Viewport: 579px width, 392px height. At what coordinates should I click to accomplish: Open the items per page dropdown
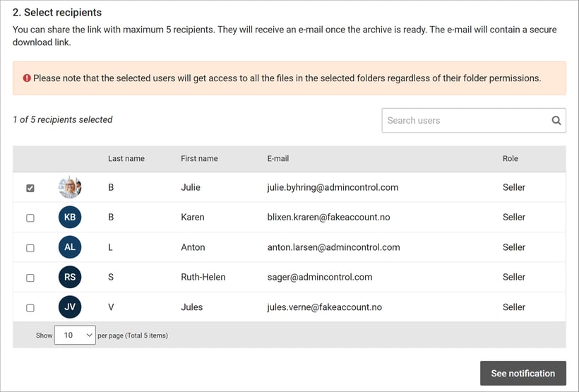pos(75,335)
